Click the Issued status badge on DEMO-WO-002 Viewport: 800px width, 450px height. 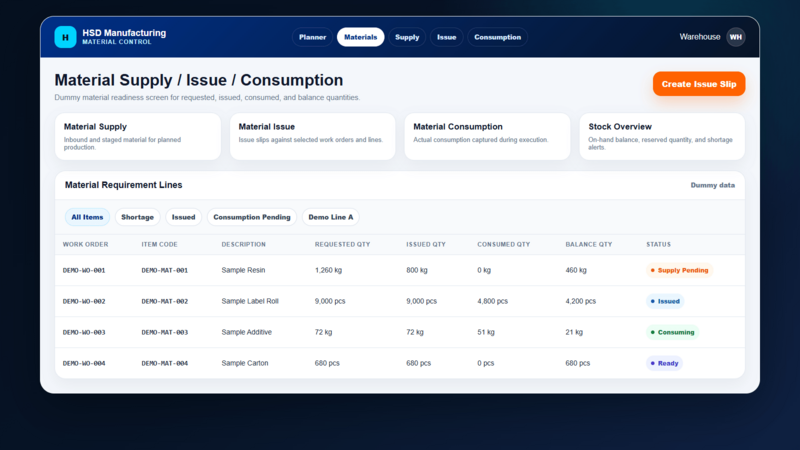[665, 302]
